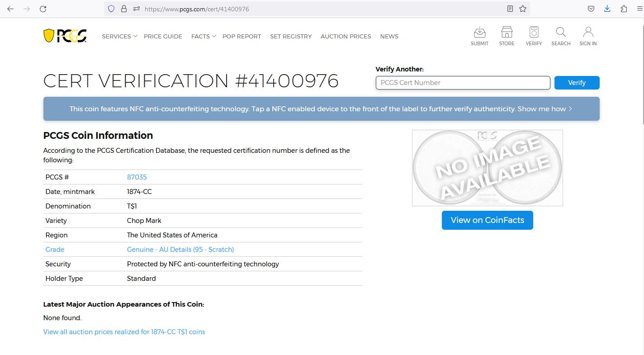Viewport: 644px width, 355px height.
Task: Expand the Facts dropdown menu
Action: pos(203,36)
